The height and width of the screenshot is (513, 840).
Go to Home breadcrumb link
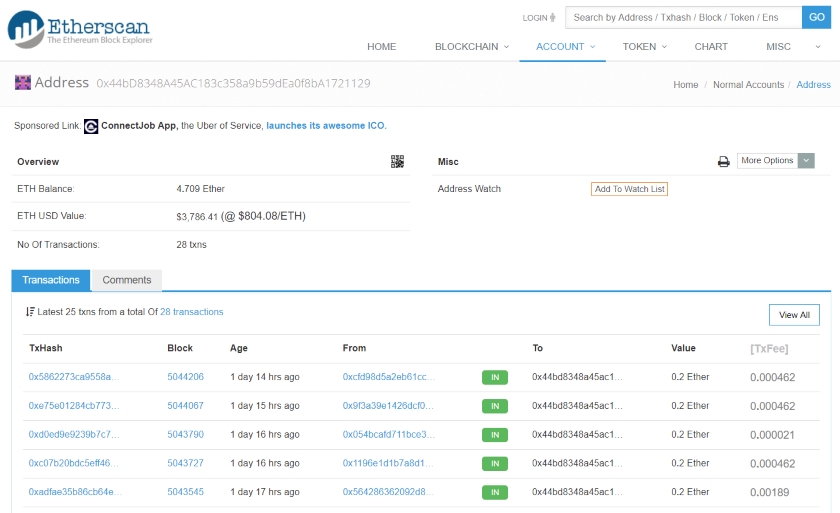685,85
